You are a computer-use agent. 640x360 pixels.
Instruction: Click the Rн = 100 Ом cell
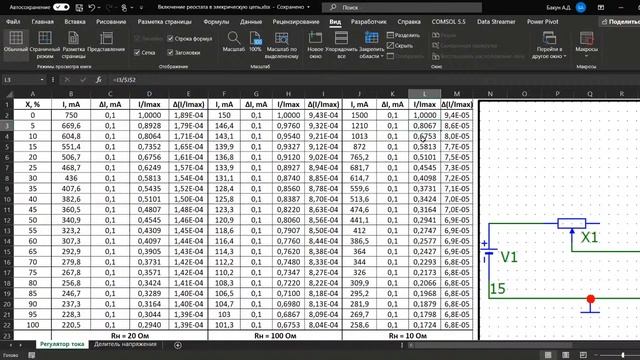275,336
